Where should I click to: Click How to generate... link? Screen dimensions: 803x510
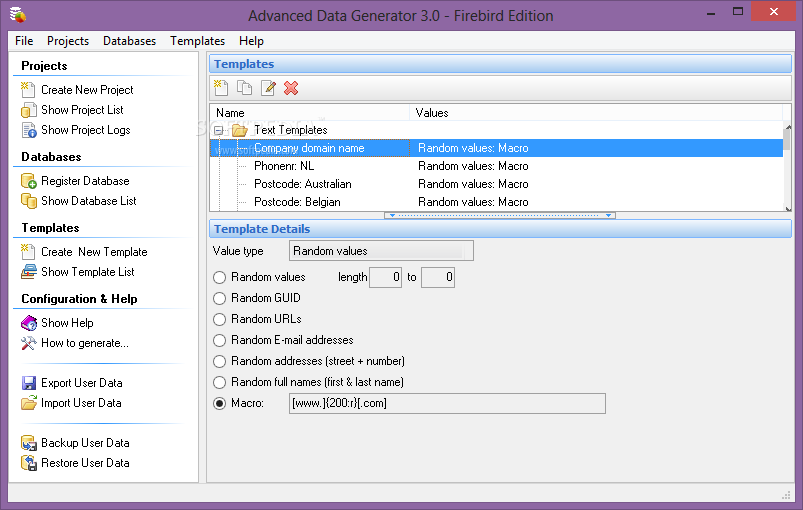[85, 343]
